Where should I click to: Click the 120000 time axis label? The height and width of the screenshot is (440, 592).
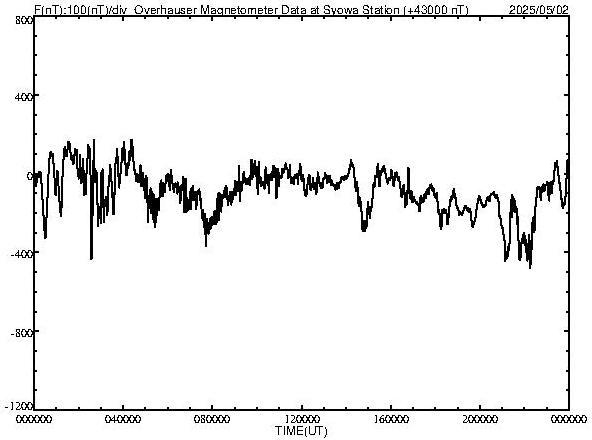(x=302, y=419)
